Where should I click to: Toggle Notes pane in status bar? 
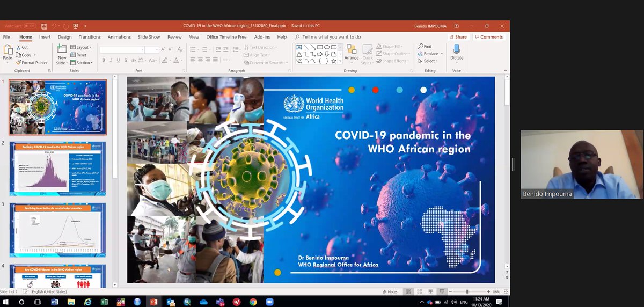(390, 291)
